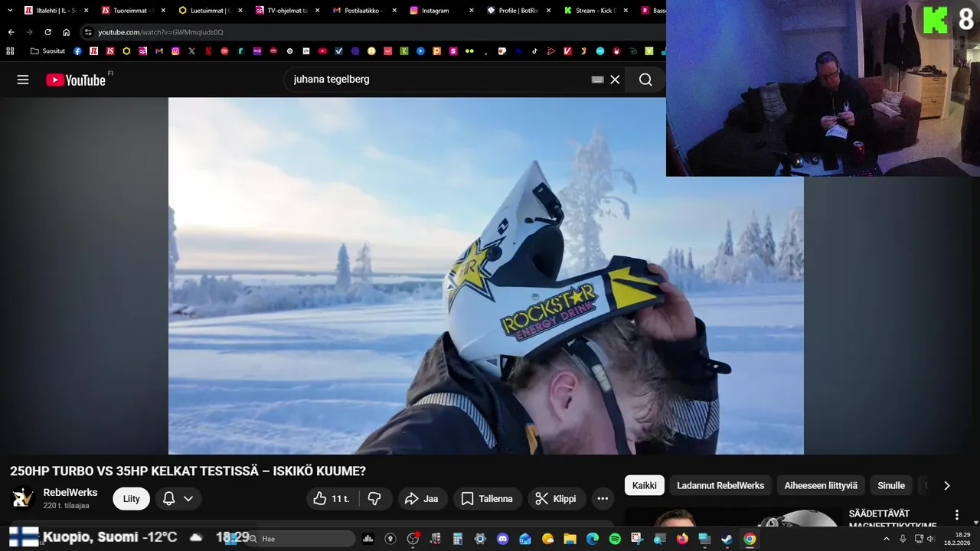Switch to the Iltalehti browser tab

click(x=57, y=11)
